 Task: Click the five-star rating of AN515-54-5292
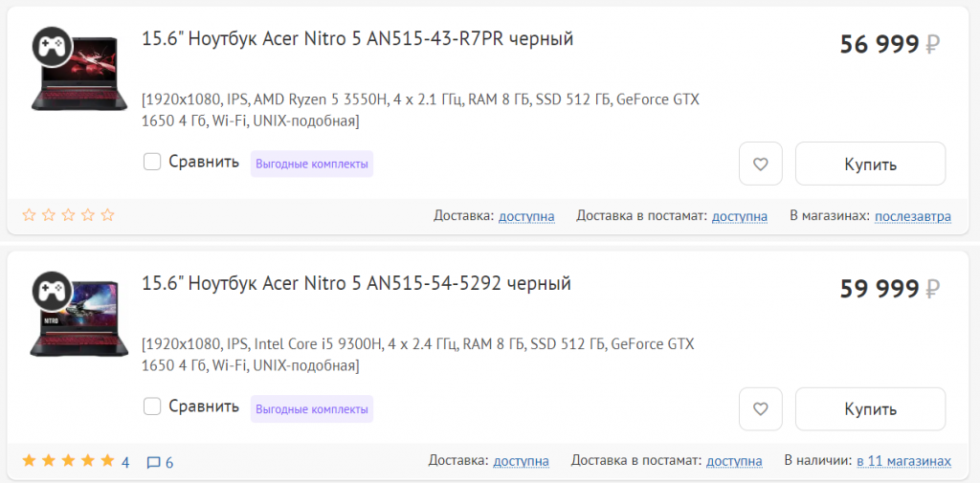point(68,461)
